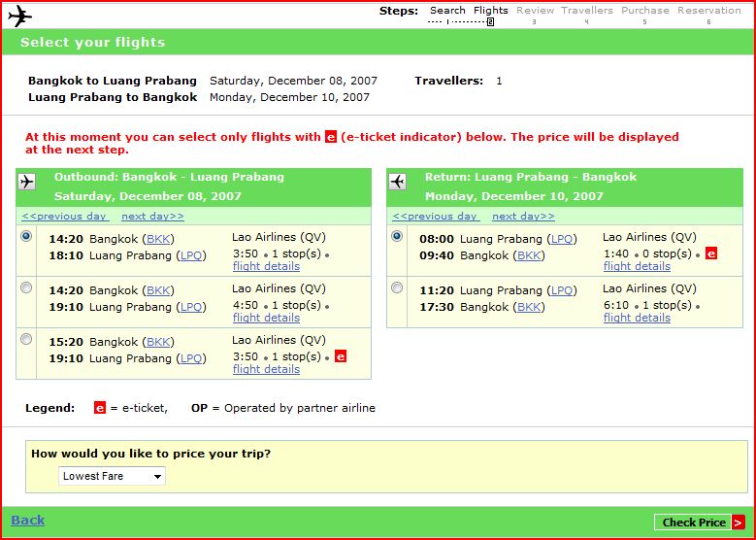This screenshot has width=756, height=540.
Task: Click the e-ticket icon in the Legend
Action: [100, 408]
